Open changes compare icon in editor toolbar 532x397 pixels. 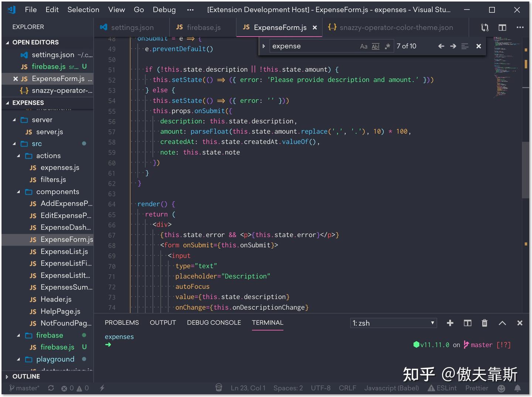tap(485, 27)
